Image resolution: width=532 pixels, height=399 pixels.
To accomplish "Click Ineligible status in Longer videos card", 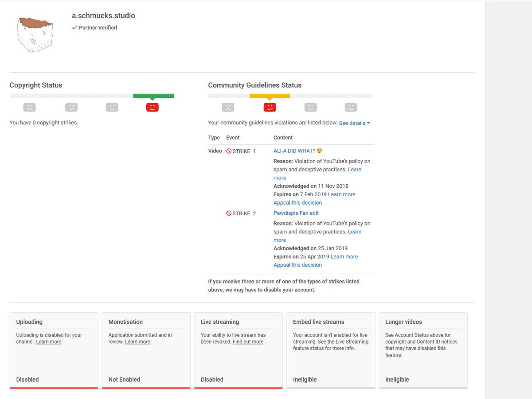I will 397,380.
